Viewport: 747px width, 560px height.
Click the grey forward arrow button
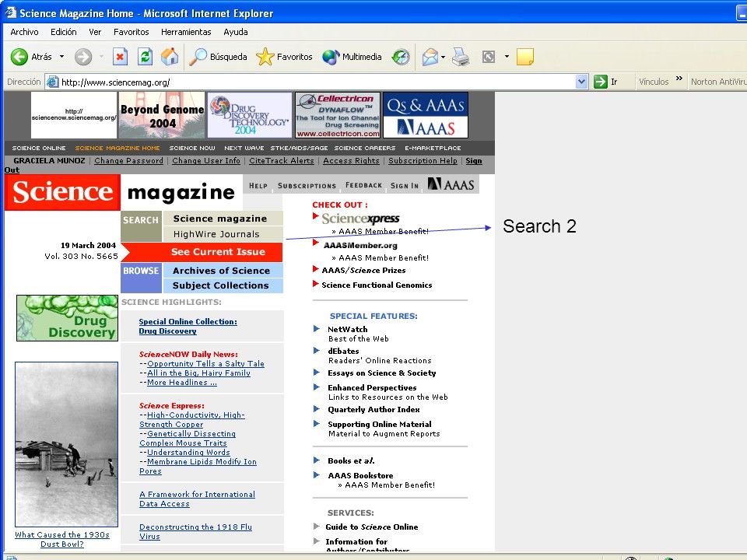(x=83, y=57)
